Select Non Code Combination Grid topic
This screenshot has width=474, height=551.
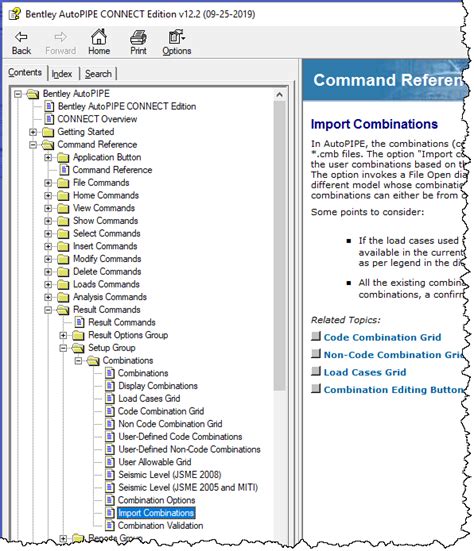[170, 424]
